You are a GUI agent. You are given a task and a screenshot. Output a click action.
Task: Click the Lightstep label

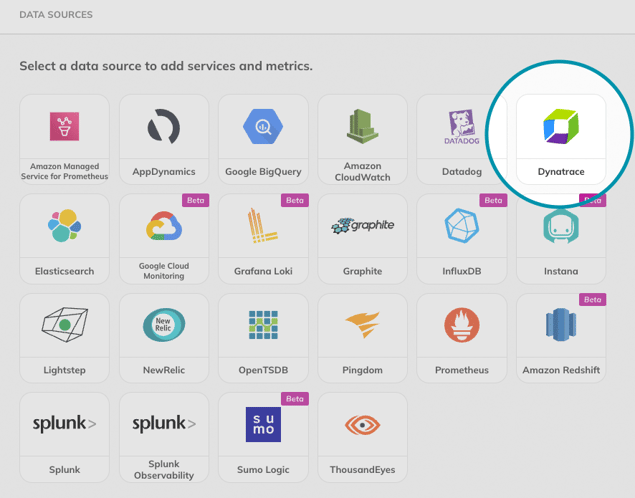coord(64,370)
